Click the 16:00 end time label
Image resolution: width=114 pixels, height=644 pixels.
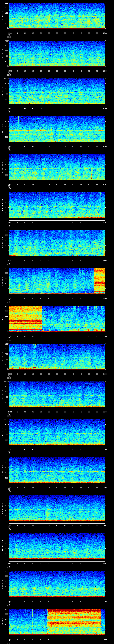point(105,71)
